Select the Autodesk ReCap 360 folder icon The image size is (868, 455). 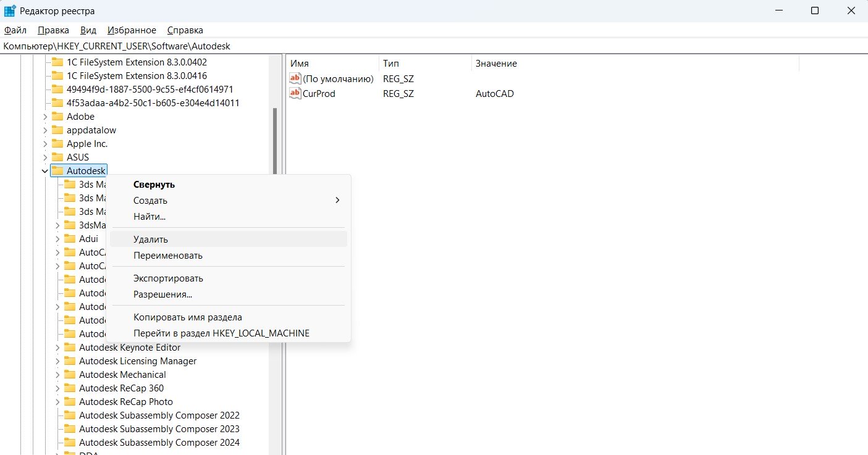70,388
